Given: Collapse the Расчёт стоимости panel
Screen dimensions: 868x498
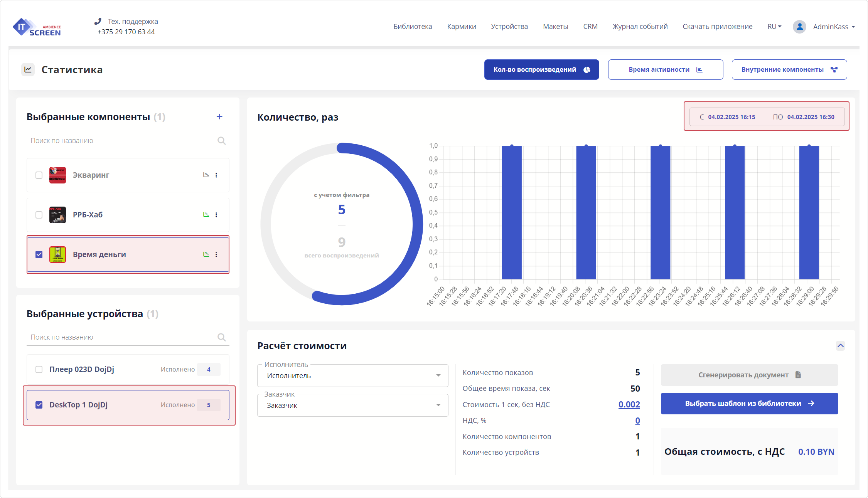Looking at the screenshot, I should coord(840,345).
